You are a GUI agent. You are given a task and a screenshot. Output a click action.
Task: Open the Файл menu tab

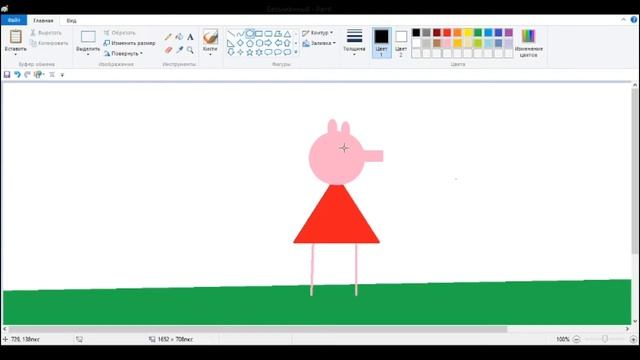point(14,20)
